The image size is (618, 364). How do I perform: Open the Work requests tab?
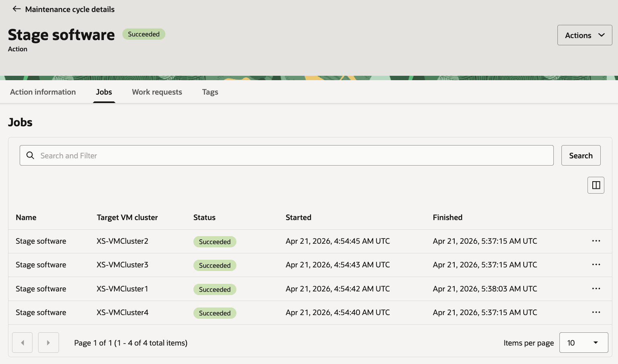(x=157, y=92)
